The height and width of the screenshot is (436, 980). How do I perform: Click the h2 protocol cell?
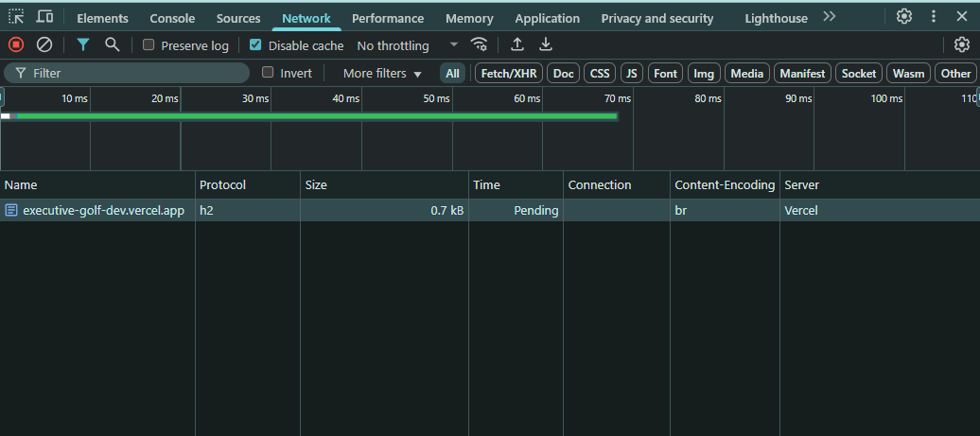(248, 211)
